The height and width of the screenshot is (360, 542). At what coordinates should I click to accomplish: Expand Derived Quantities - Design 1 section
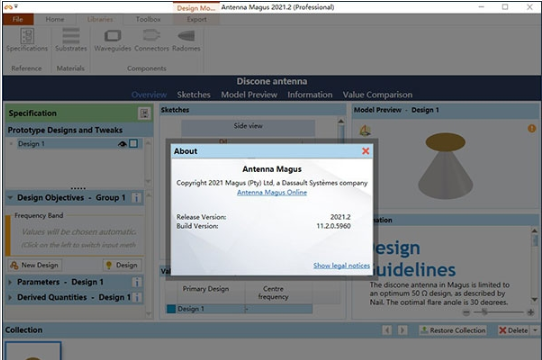[10, 297]
